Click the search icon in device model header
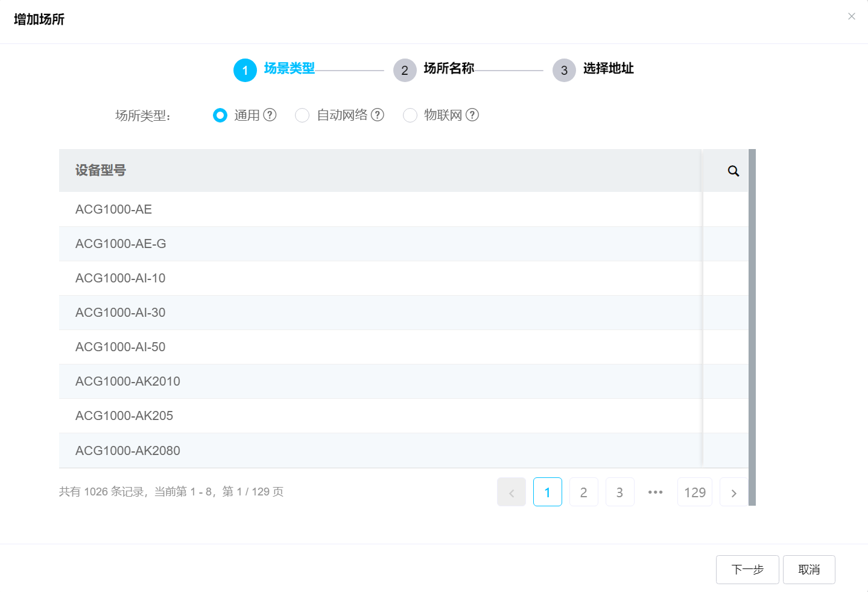868x592 pixels. [x=733, y=171]
